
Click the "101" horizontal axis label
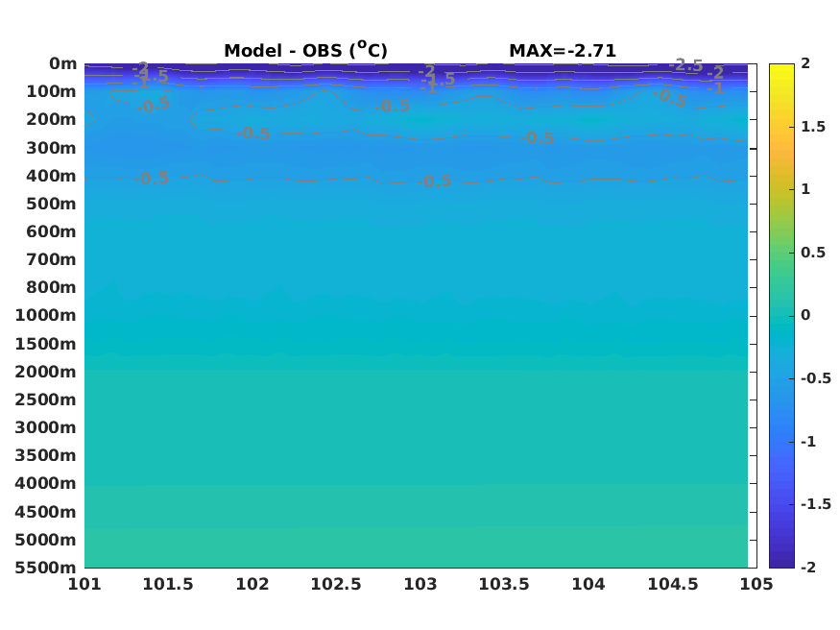click(84, 584)
